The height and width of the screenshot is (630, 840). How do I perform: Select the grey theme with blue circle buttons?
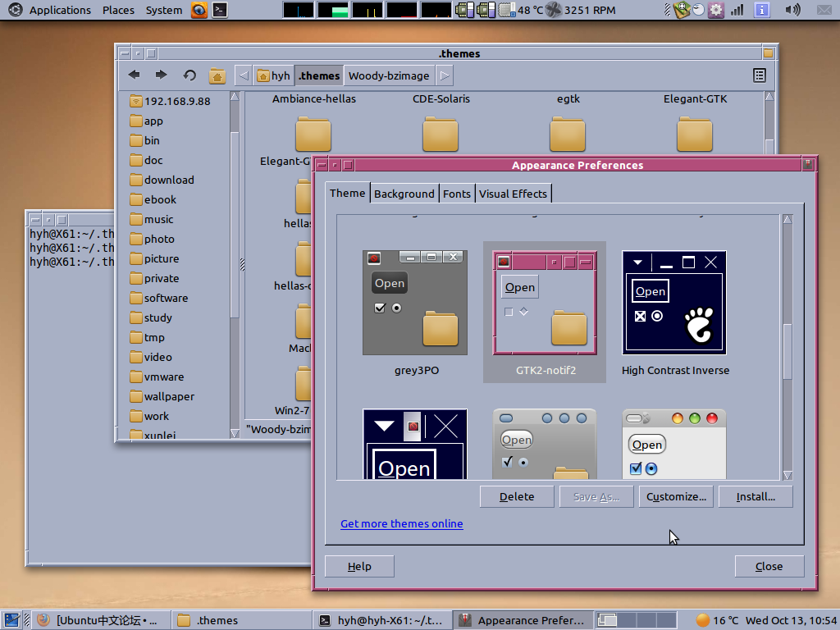[x=545, y=444]
